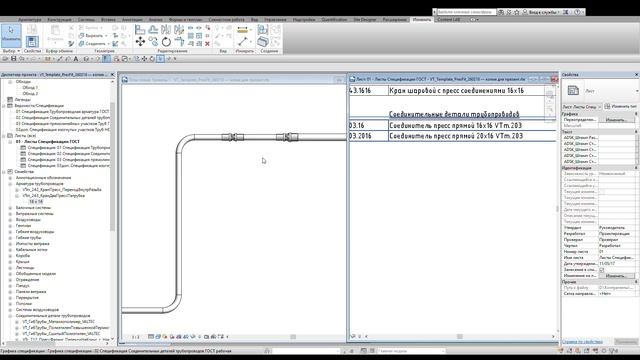
Task: Collapse the Семейства tree node
Action: click(4, 172)
